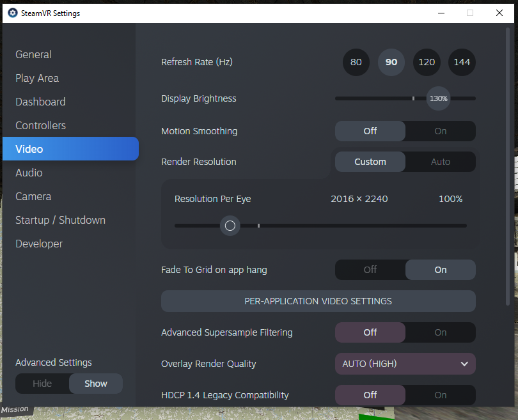This screenshot has width=518, height=420.
Task: Click the 2016 × 2240 resolution value
Action: click(x=359, y=199)
